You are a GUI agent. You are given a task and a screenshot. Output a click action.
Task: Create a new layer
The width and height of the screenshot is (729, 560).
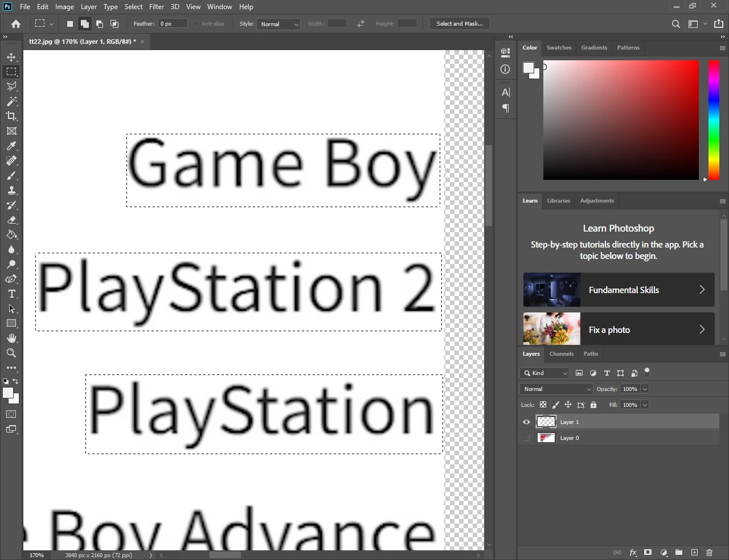point(694,553)
